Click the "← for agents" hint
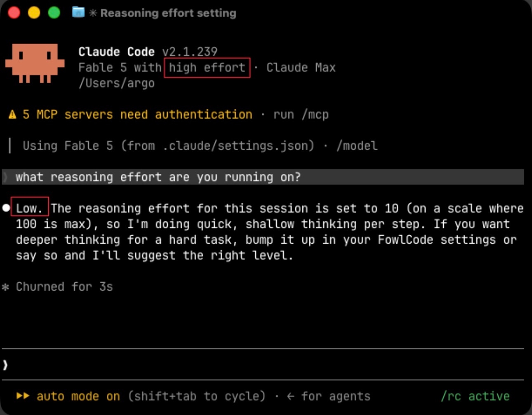The image size is (532, 415). tap(329, 396)
